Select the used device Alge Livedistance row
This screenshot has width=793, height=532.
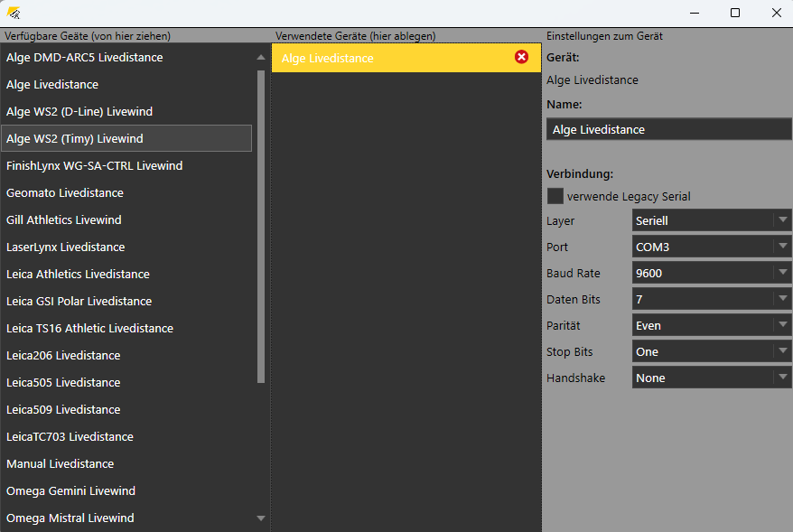click(388, 58)
